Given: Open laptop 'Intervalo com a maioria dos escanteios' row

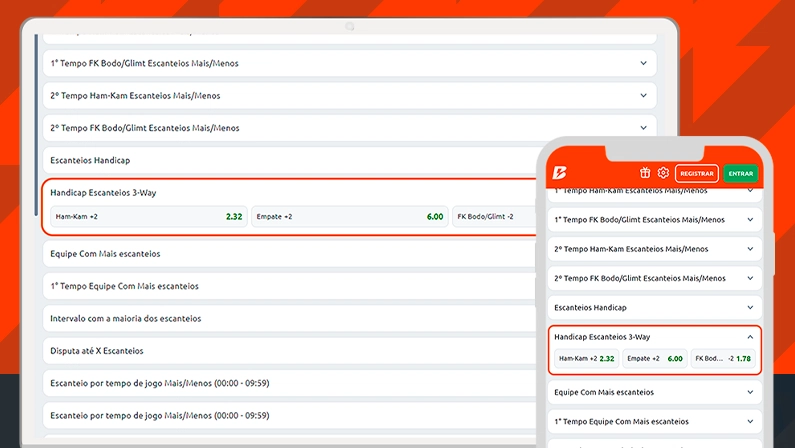Looking at the screenshot, I should 290,318.
